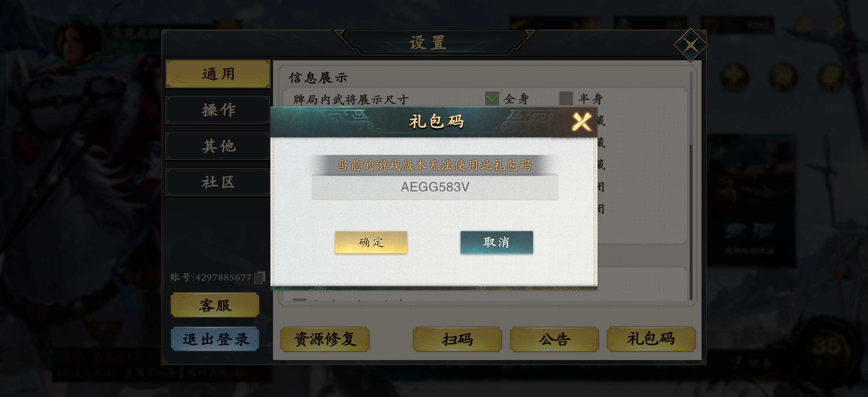Image resolution: width=868 pixels, height=397 pixels.
Task: Confirm the gift code with 确定
Action: [371, 242]
